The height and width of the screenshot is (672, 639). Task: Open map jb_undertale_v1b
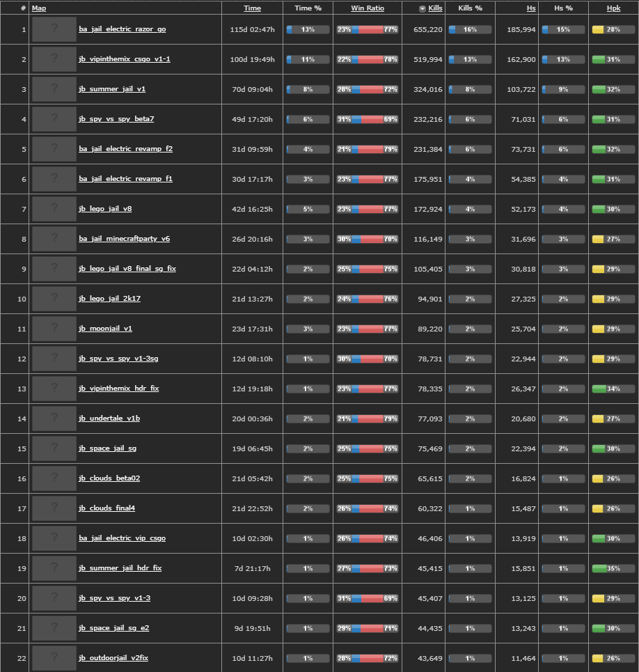coord(109,419)
